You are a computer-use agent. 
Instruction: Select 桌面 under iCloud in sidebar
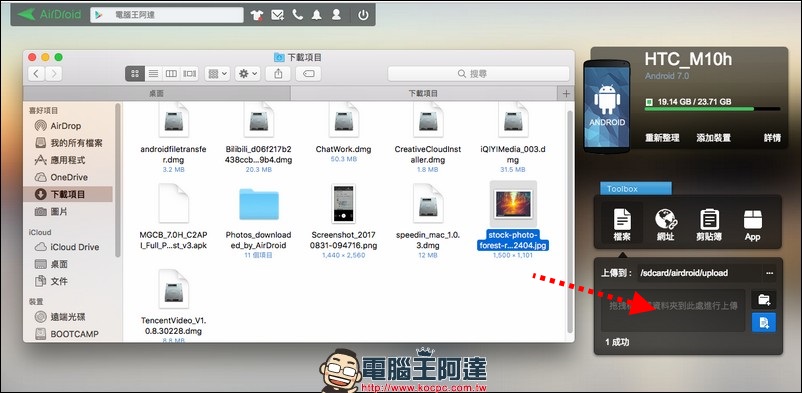59,264
